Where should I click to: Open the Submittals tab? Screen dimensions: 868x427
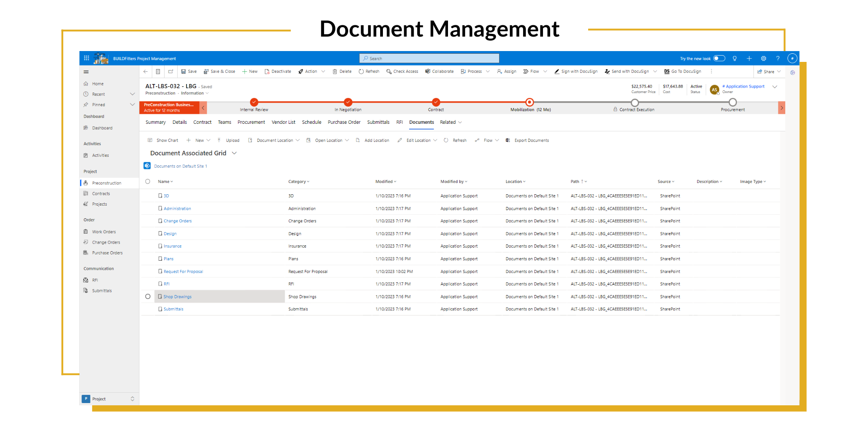pos(378,122)
